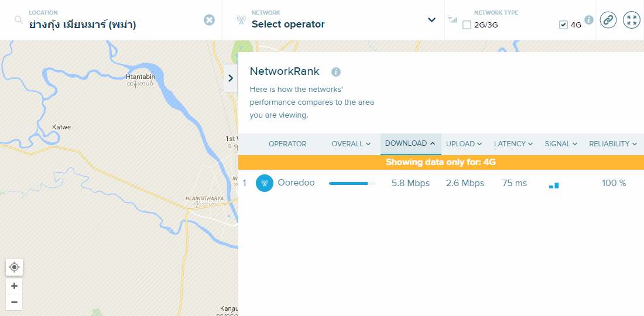Image resolution: width=644 pixels, height=316 pixels.
Task: Click the 75 ms latency value
Action: tap(514, 183)
